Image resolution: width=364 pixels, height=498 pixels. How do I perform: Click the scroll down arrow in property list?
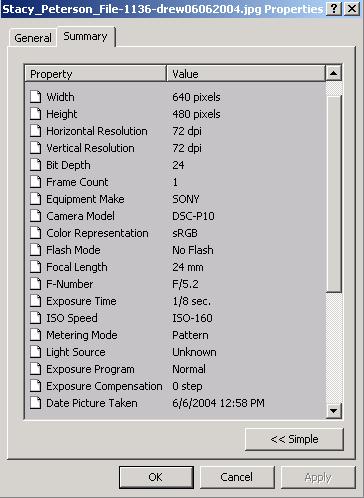coord(333,411)
